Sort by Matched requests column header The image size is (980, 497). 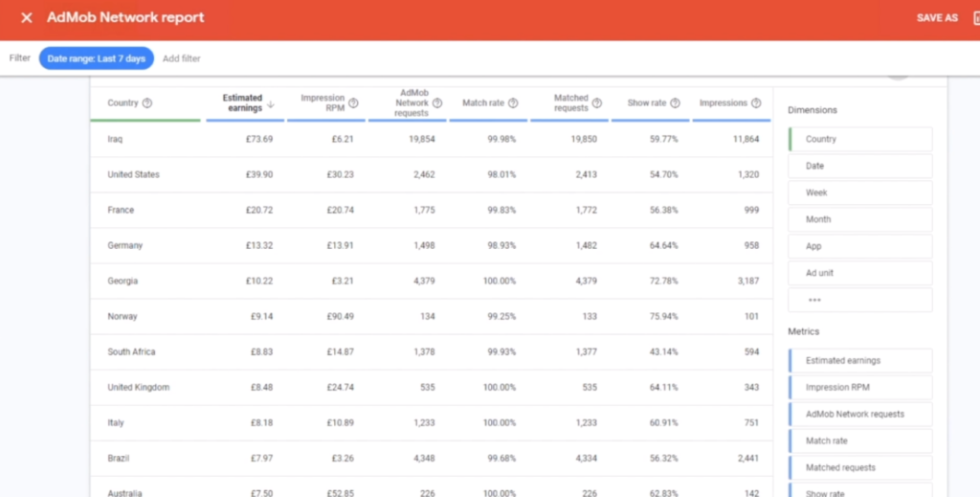570,103
